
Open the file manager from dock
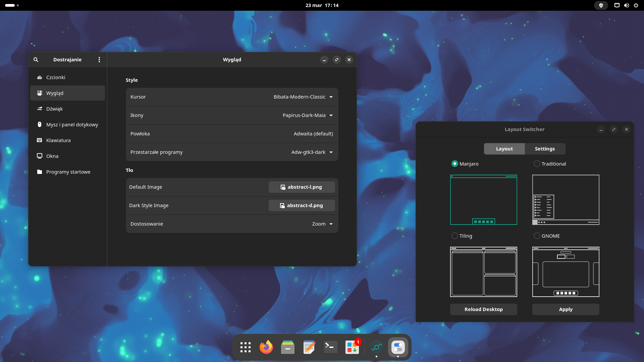pyautogui.click(x=287, y=347)
